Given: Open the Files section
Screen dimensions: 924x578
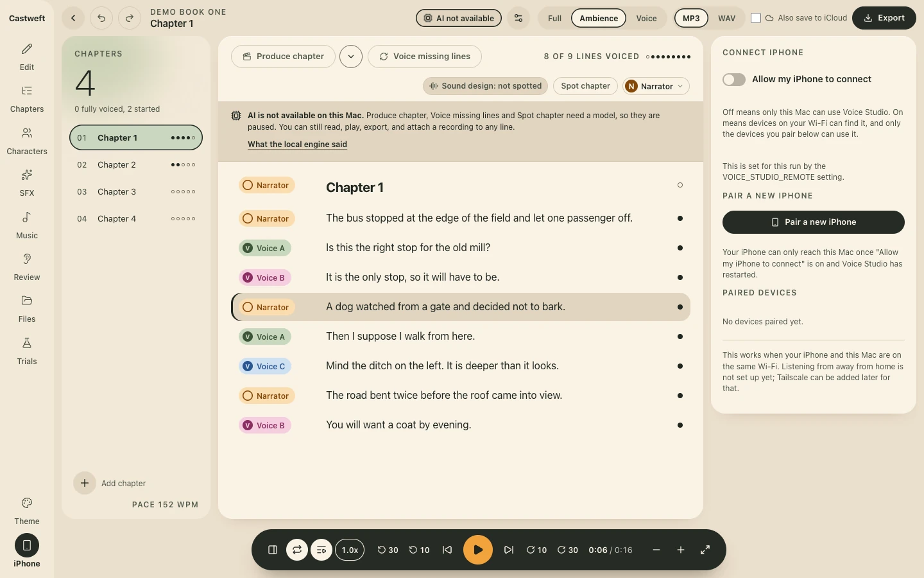Looking at the screenshot, I should (27, 309).
